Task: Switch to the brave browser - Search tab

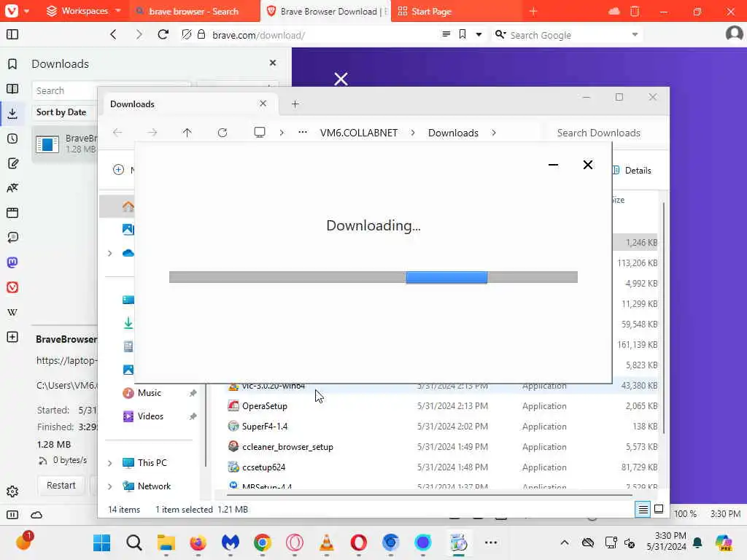Action: (x=194, y=12)
